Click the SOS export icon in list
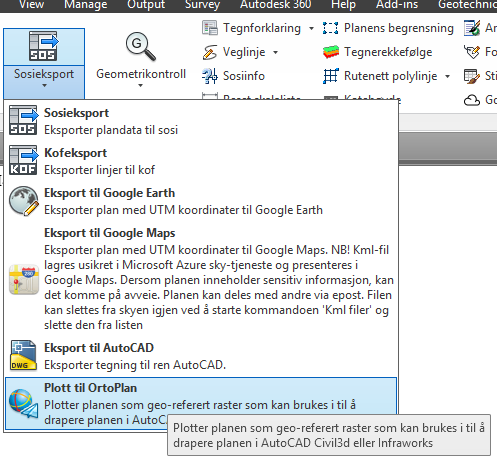Viewport: 497px width, 467px height. [x=23, y=120]
